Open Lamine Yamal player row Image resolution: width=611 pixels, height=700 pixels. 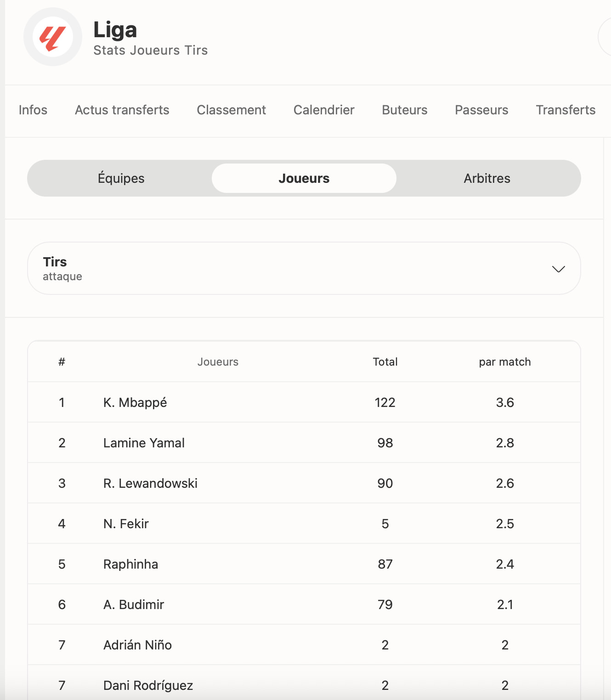tap(304, 443)
